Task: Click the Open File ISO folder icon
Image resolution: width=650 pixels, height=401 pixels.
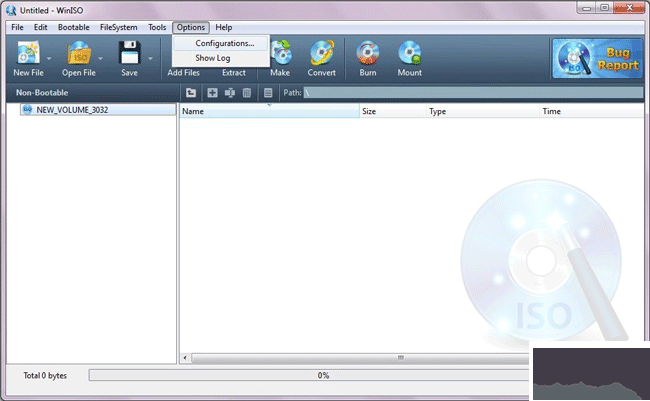Action: click(x=79, y=53)
